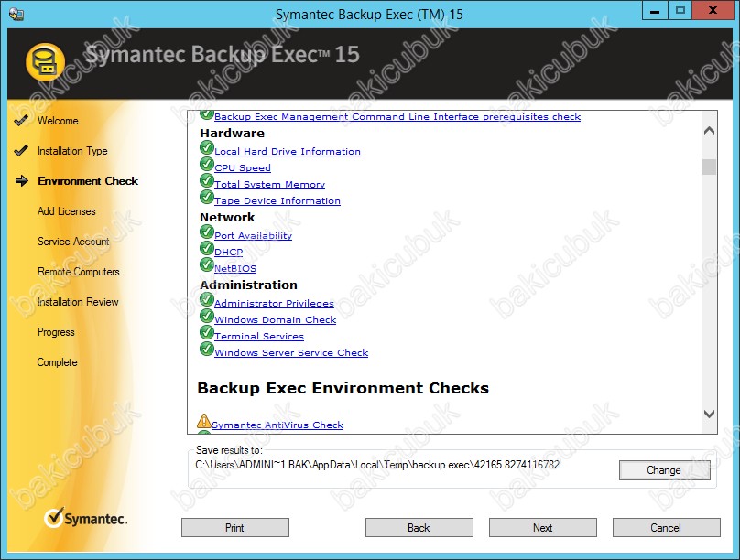Go to previous step with Back button
The image size is (740, 560).
click(x=419, y=527)
